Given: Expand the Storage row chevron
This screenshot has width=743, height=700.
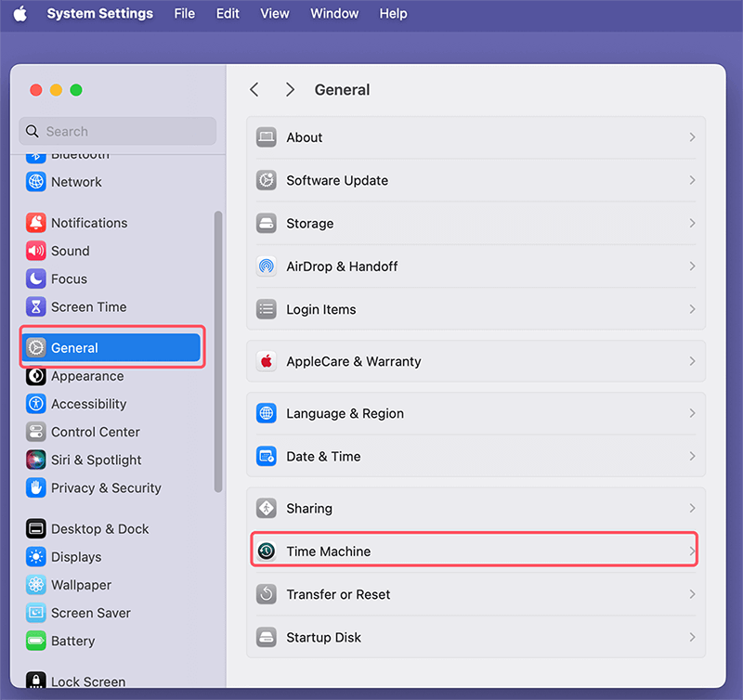Looking at the screenshot, I should [x=692, y=223].
